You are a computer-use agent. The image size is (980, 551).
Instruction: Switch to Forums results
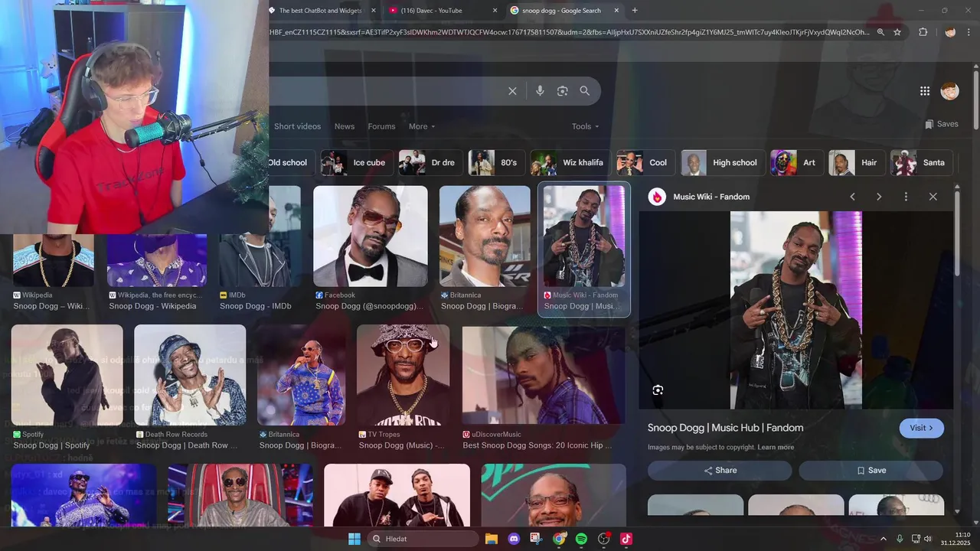[381, 126]
